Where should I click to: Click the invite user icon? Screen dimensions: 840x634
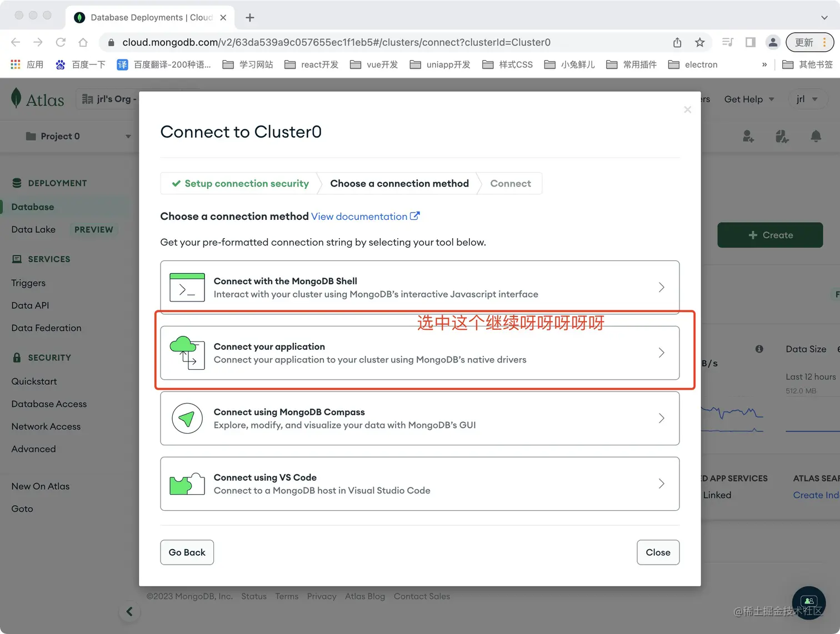click(748, 136)
